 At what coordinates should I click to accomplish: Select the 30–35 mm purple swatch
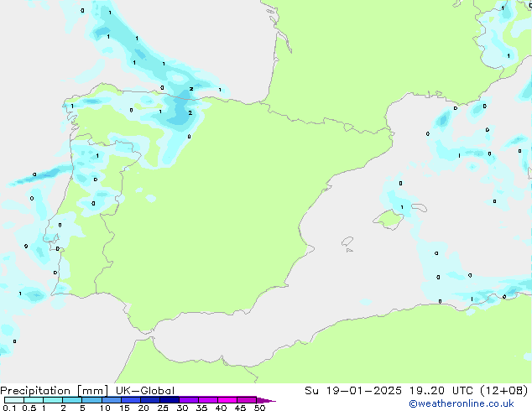[x=189, y=400]
